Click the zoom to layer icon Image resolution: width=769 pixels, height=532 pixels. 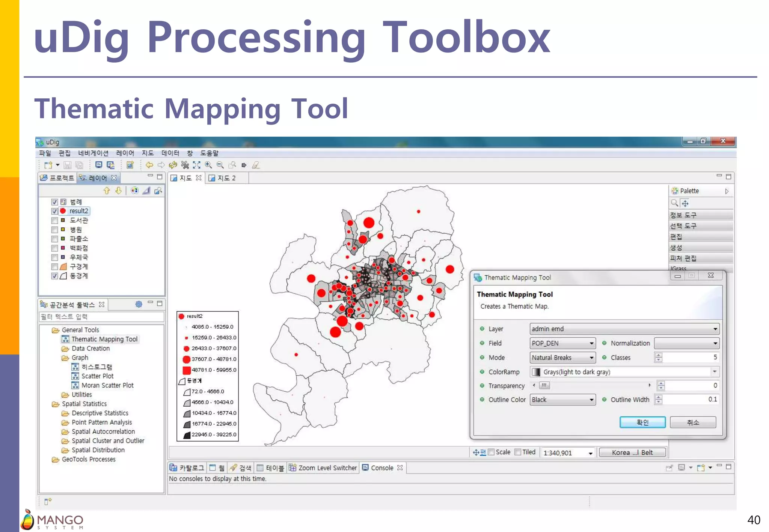[x=158, y=191]
